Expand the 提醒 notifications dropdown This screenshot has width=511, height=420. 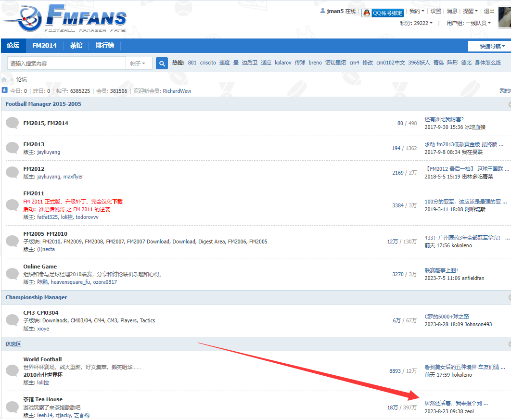point(470,11)
